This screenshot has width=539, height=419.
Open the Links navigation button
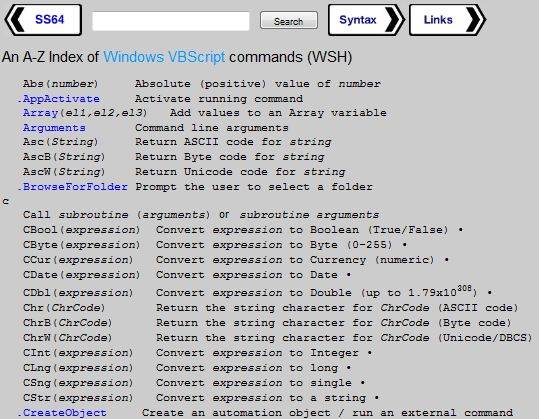[x=448, y=20]
